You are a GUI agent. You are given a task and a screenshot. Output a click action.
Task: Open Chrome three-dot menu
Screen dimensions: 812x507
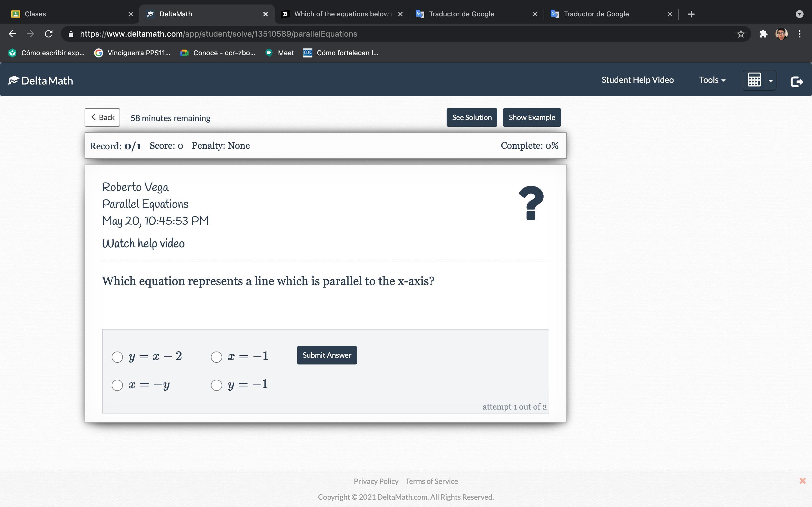pos(800,34)
